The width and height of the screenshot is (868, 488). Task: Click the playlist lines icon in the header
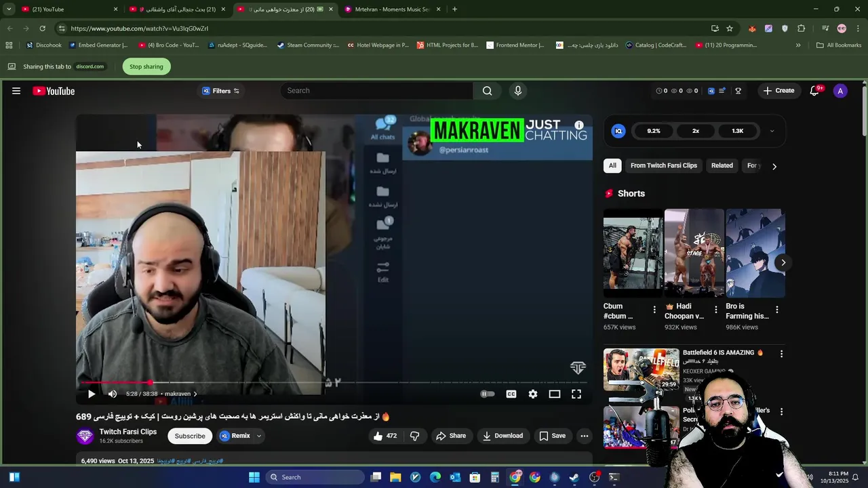coord(722,91)
